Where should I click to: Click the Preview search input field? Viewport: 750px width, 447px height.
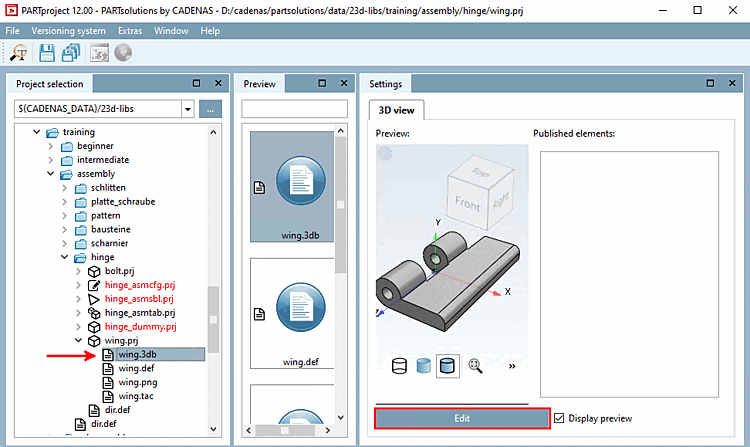[294, 109]
